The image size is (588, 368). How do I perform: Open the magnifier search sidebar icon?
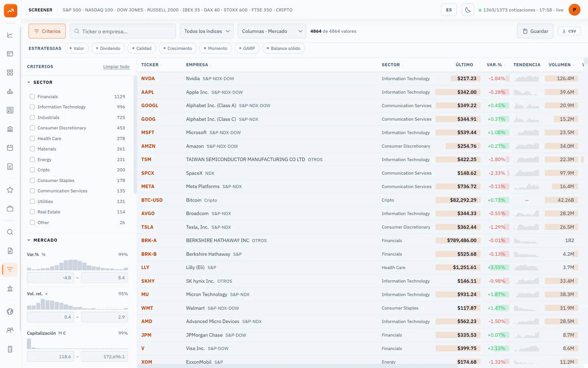coord(10,232)
